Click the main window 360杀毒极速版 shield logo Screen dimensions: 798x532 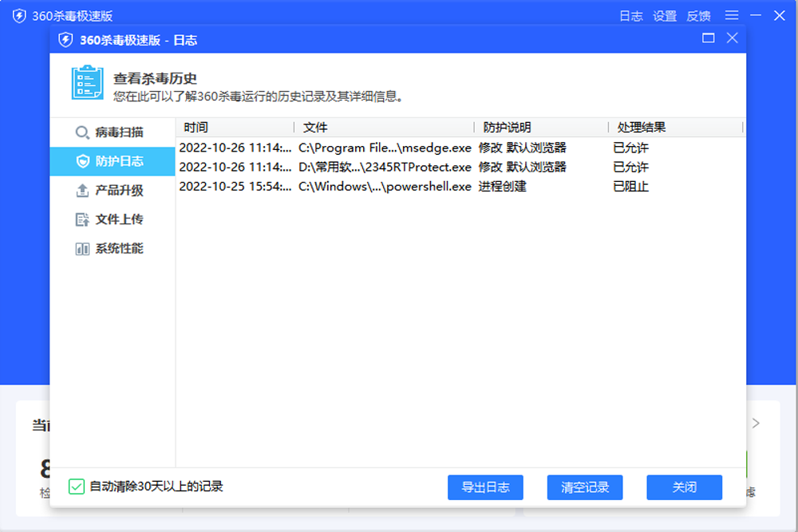click(x=19, y=16)
